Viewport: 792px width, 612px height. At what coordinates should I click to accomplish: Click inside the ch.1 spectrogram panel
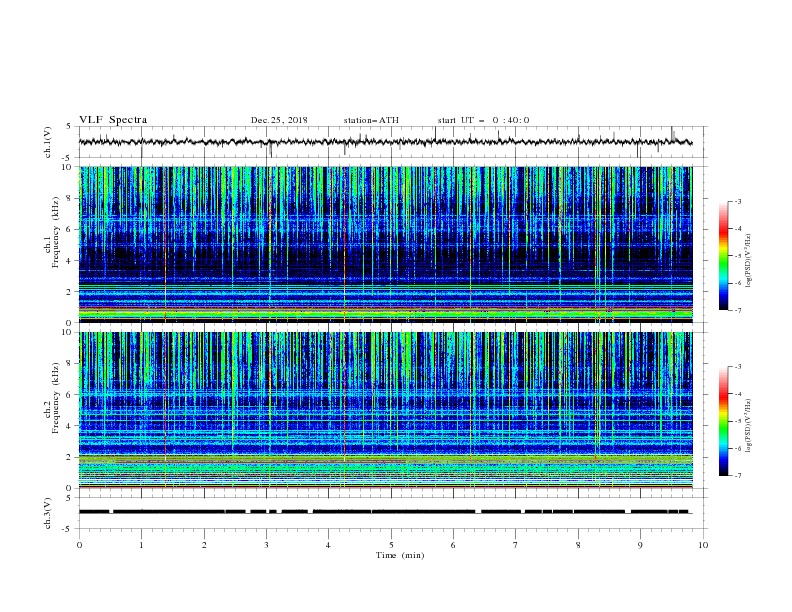click(386, 244)
